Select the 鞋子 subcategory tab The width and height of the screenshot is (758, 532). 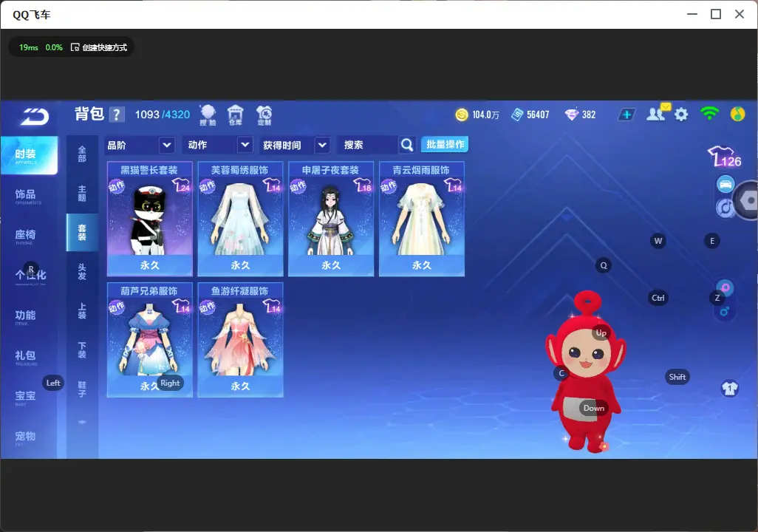(82, 389)
